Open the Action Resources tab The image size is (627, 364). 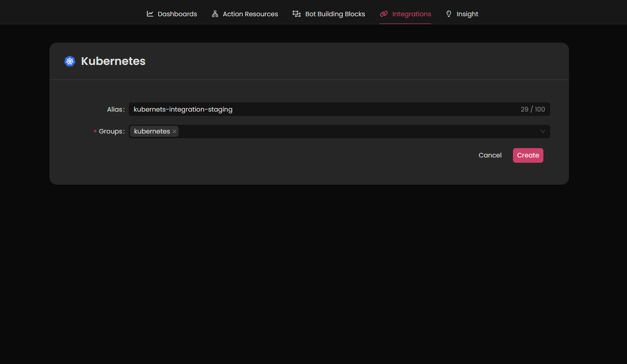pos(245,14)
